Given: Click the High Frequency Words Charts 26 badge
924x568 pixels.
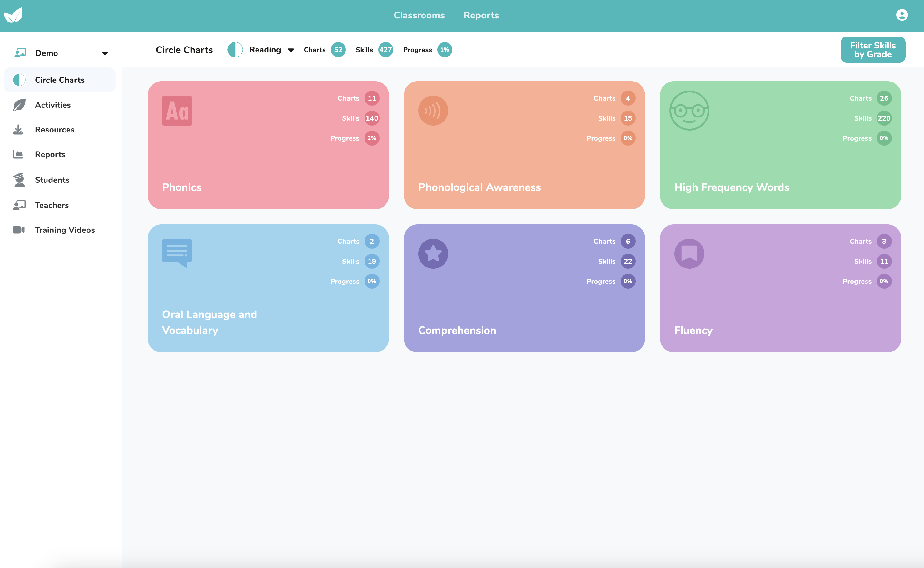Looking at the screenshot, I should tap(884, 98).
